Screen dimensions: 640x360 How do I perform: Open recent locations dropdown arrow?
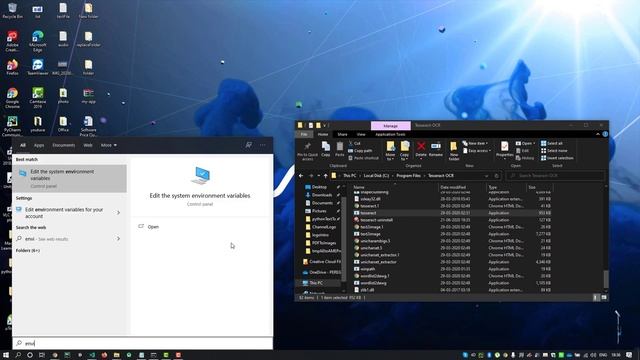click(x=318, y=176)
